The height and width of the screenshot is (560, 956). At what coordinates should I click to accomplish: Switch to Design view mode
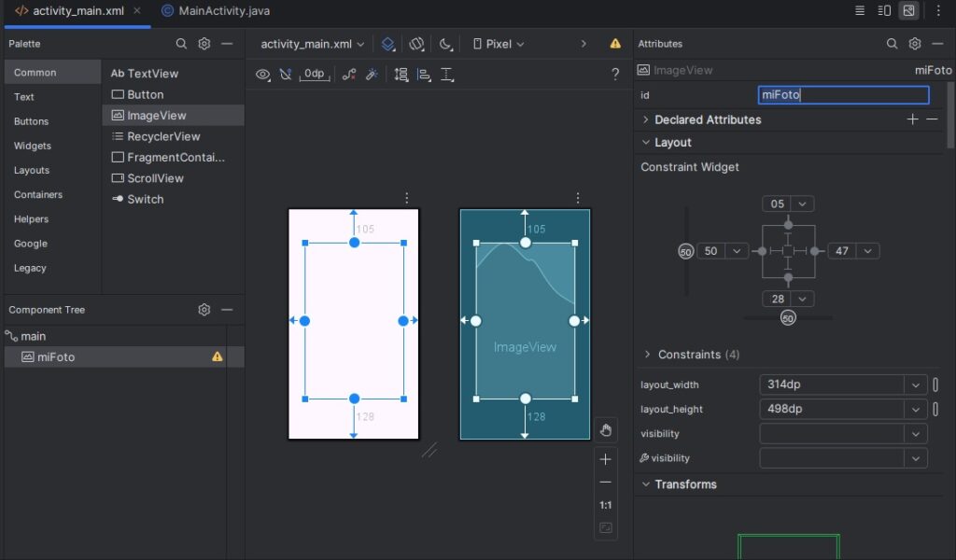pyautogui.click(x=909, y=11)
